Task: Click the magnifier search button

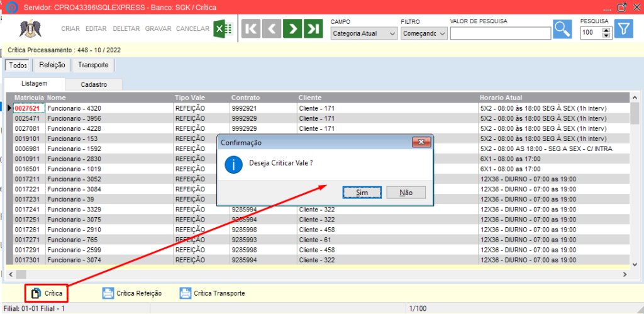Action: point(562,29)
